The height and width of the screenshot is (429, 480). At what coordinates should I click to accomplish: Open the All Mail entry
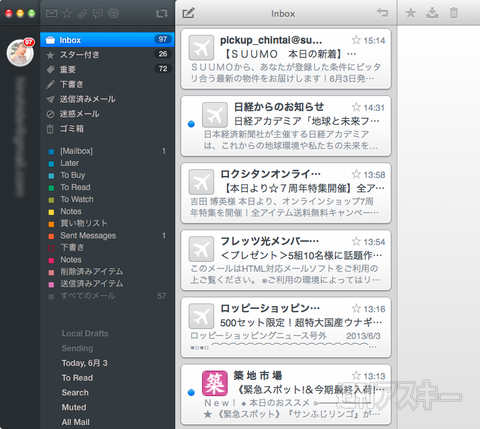point(76,422)
